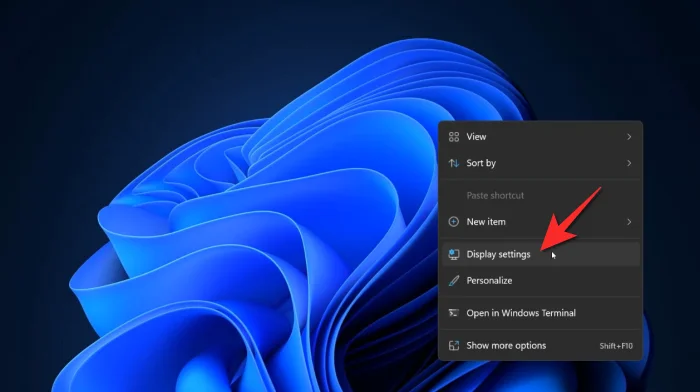Choose Personalize in context menu
Image resolution: width=700 pixels, height=392 pixels.
[541, 280]
